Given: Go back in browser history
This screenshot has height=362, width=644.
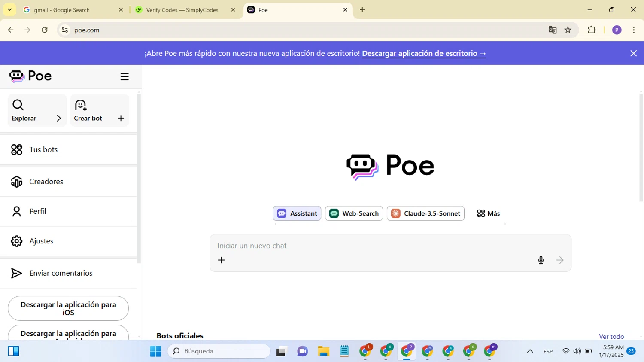Looking at the screenshot, I should pos(11,30).
